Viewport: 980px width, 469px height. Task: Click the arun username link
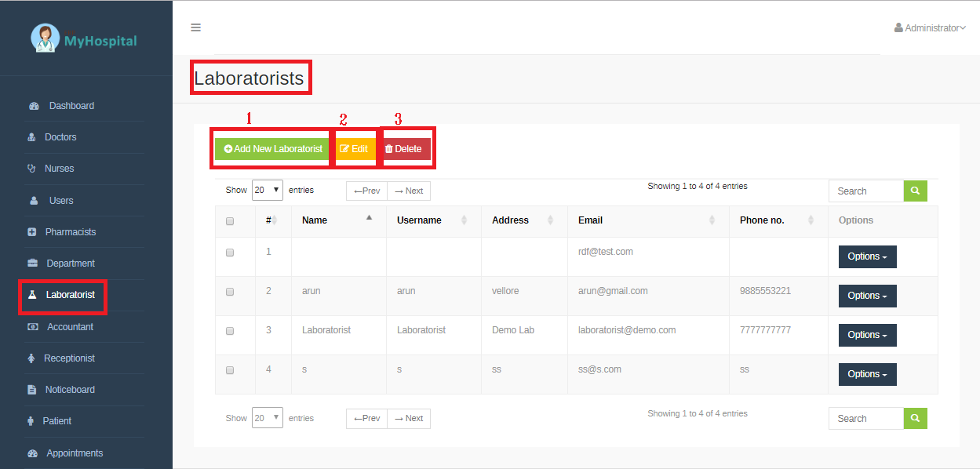tap(406, 291)
